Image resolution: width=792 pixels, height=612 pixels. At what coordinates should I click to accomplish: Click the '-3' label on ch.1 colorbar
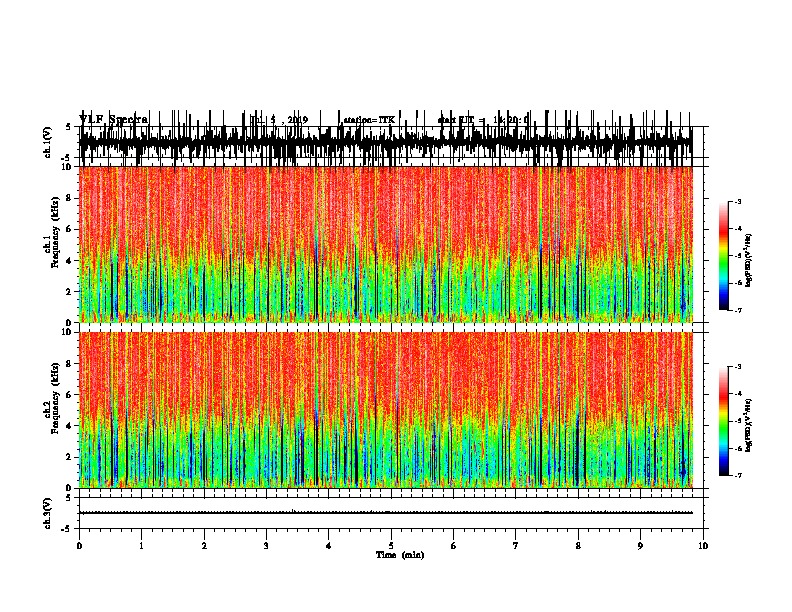(x=737, y=201)
